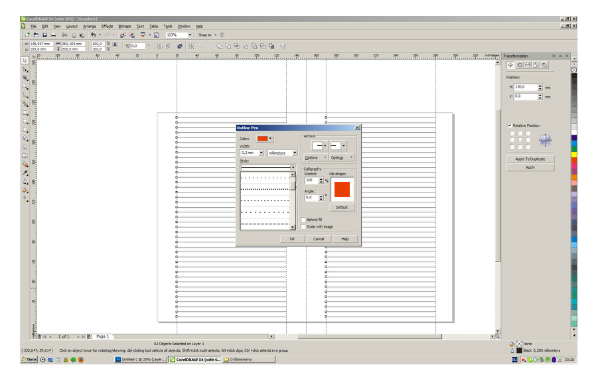Open the Skew tab in Transformation docker

[x=545, y=65]
